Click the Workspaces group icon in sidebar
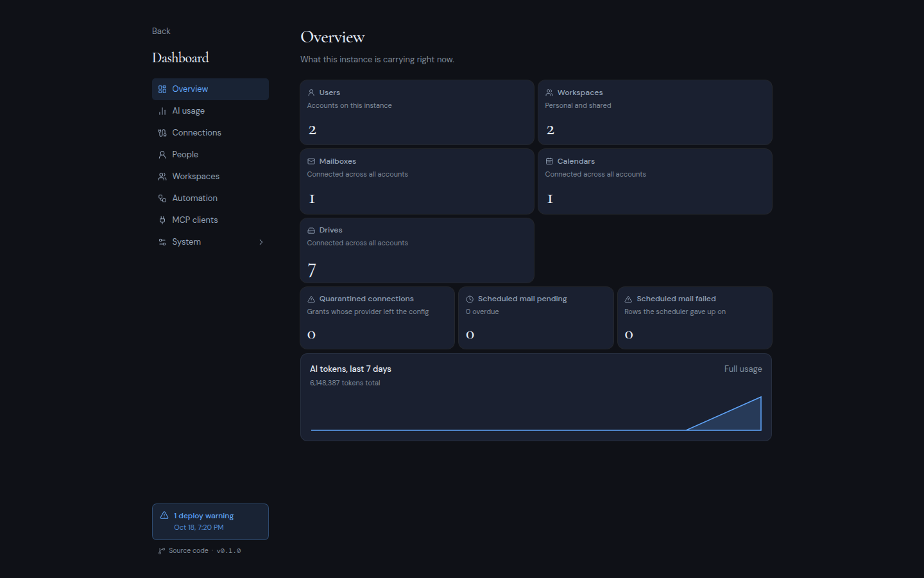 pyautogui.click(x=162, y=177)
